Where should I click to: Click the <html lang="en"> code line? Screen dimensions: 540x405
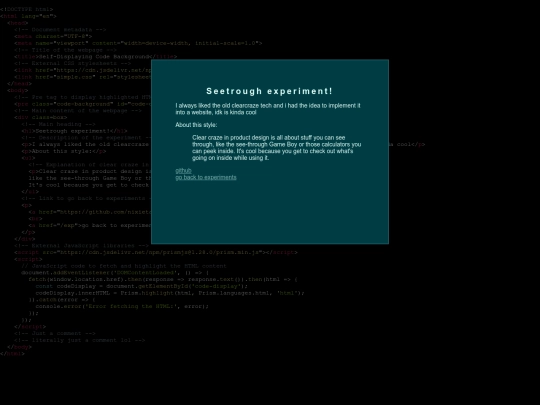coord(28,16)
